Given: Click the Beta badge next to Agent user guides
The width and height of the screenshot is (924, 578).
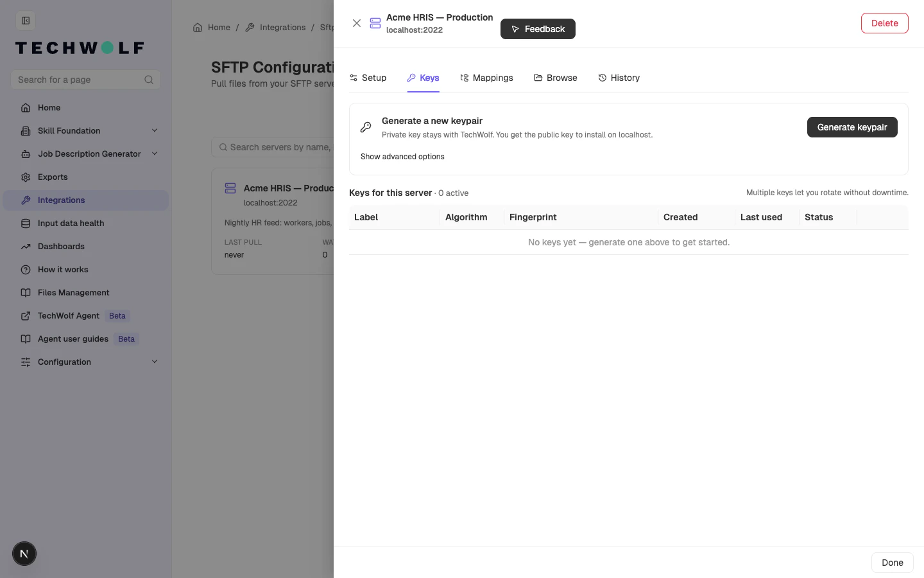Looking at the screenshot, I should click(126, 339).
